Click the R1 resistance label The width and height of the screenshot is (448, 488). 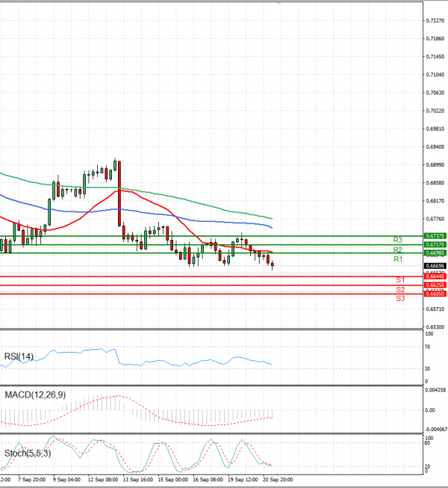click(398, 259)
